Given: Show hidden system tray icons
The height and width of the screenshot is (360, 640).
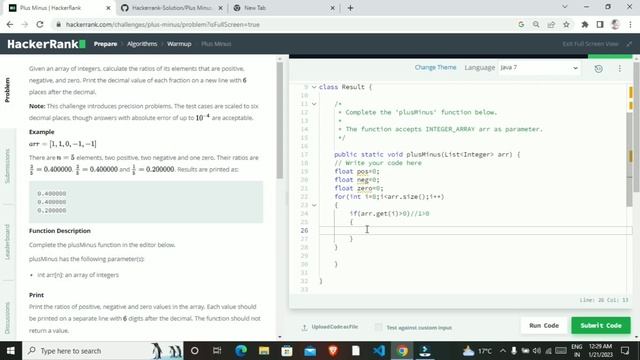Looking at the screenshot, I should [502, 351].
